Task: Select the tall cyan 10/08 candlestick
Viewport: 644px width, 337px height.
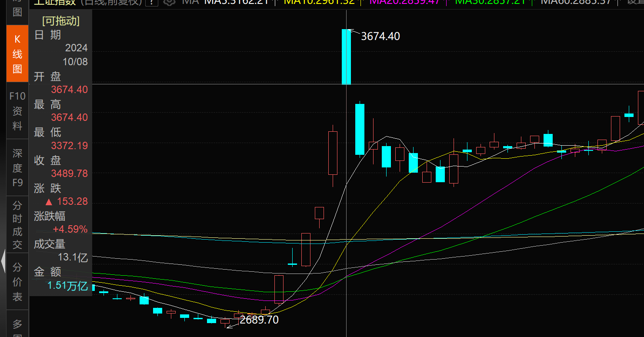Action: pos(346,57)
